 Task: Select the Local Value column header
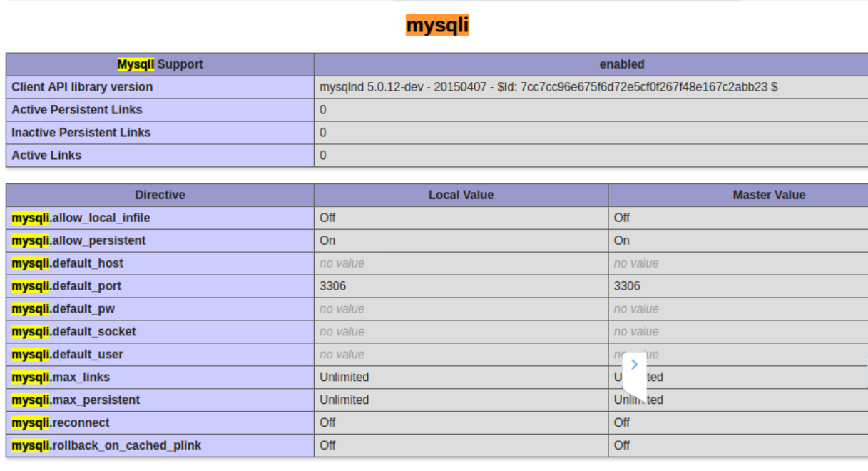pyautogui.click(x=460, y=194)
